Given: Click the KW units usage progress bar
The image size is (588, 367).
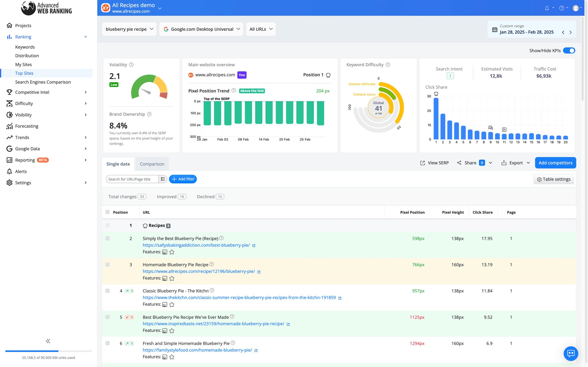Looking at the screenshot, I should pyautogui.click(x=48, y=350).
